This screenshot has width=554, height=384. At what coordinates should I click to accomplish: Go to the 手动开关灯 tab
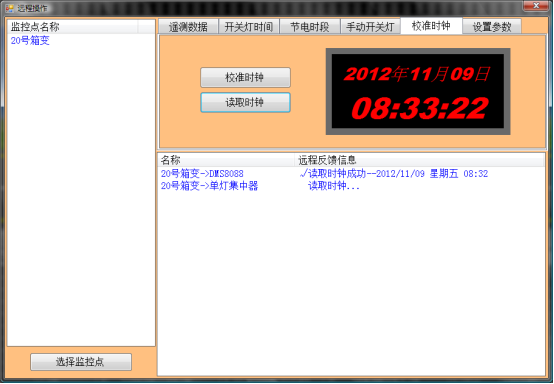click(x=370, y=27)
